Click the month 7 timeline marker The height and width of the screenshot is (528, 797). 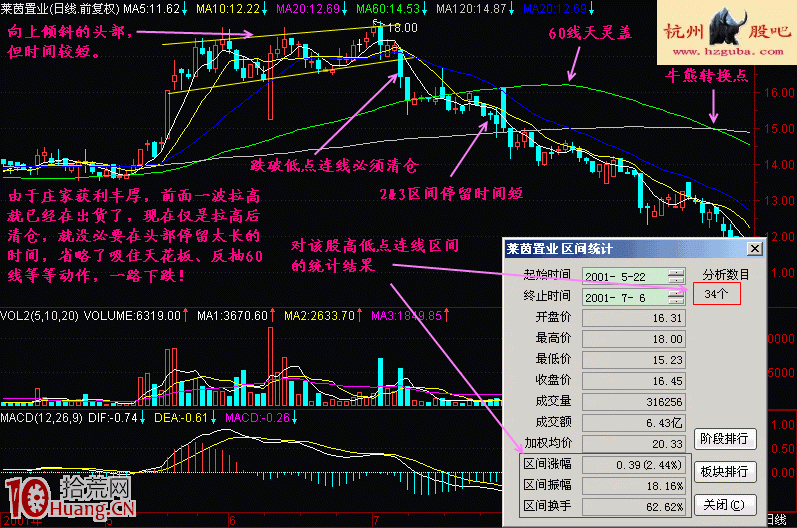[376, 521]
